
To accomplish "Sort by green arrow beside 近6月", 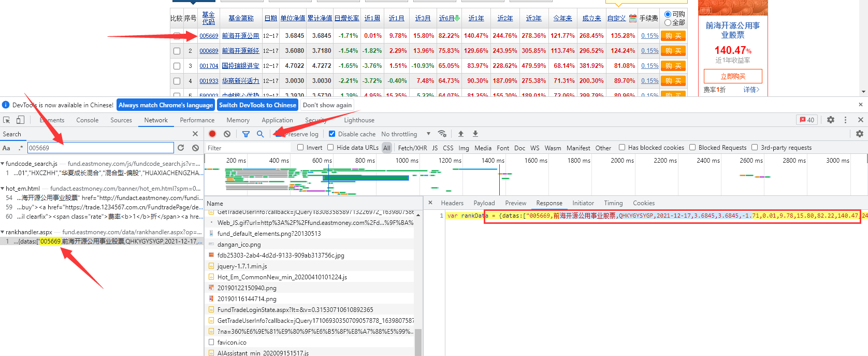I will [457, 18].
